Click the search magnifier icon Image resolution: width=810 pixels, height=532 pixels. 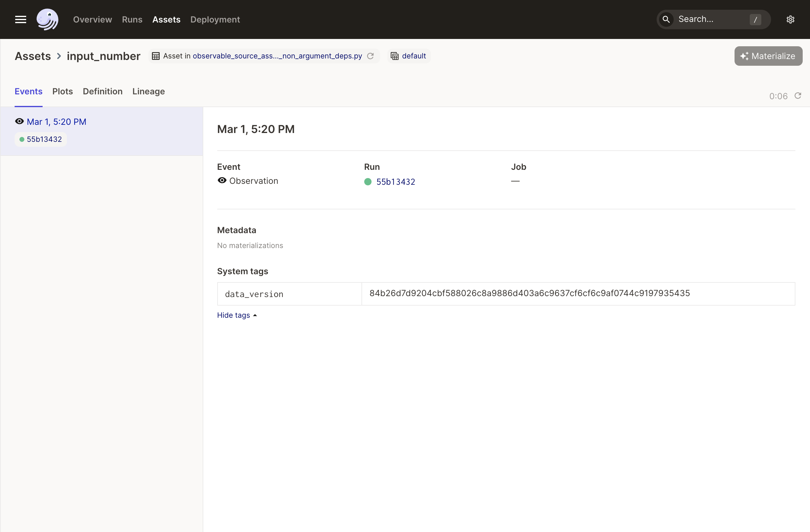(x=666, y=19)
